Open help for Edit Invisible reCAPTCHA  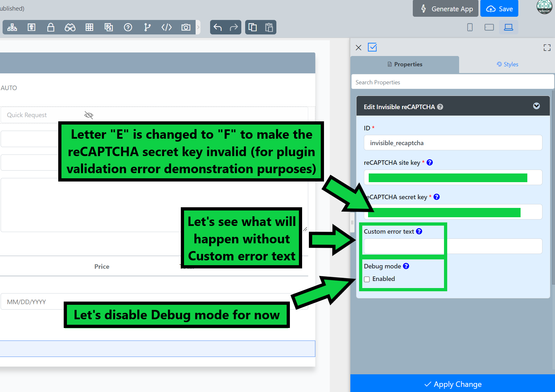point(440,107)
